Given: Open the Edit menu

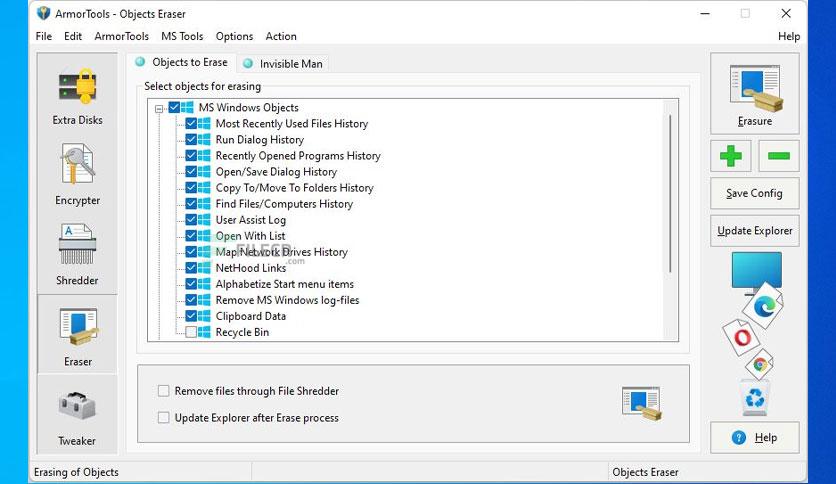Looking at the screenshot, I should tap(73, 36).
